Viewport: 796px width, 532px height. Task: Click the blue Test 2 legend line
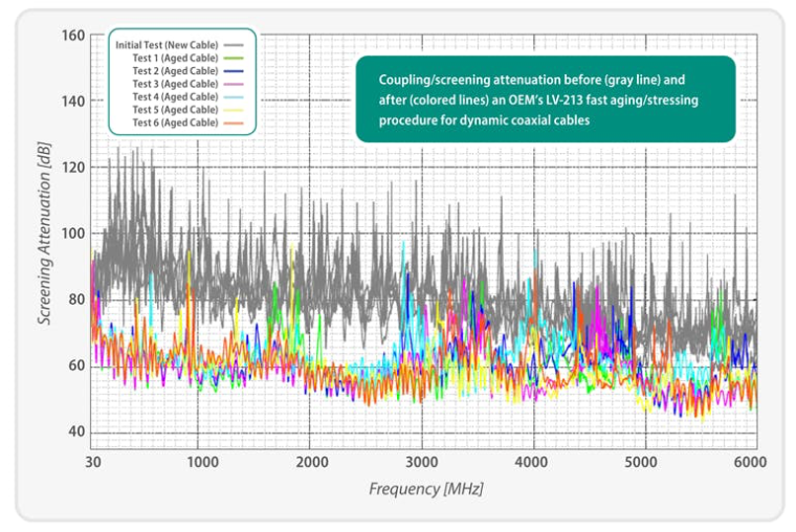click(x=235, y=71)
